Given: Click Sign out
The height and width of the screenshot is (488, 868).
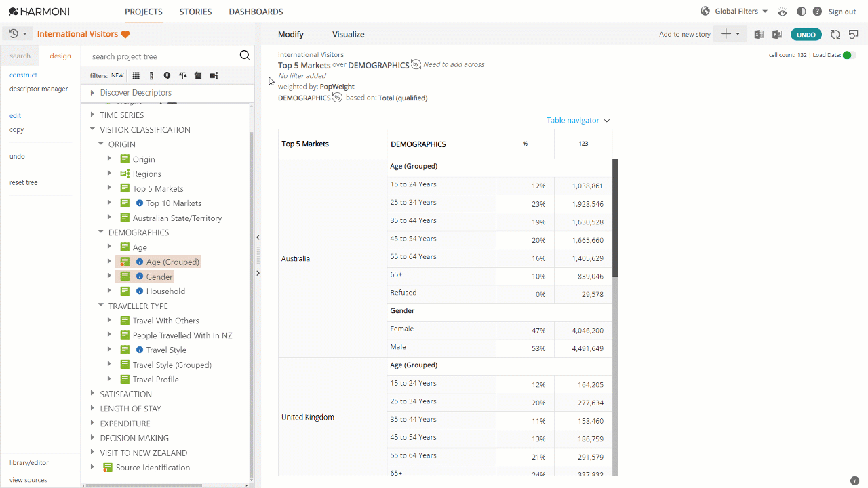Looking at the screenshot, I should pyautogui.click(x=842, y=12).
